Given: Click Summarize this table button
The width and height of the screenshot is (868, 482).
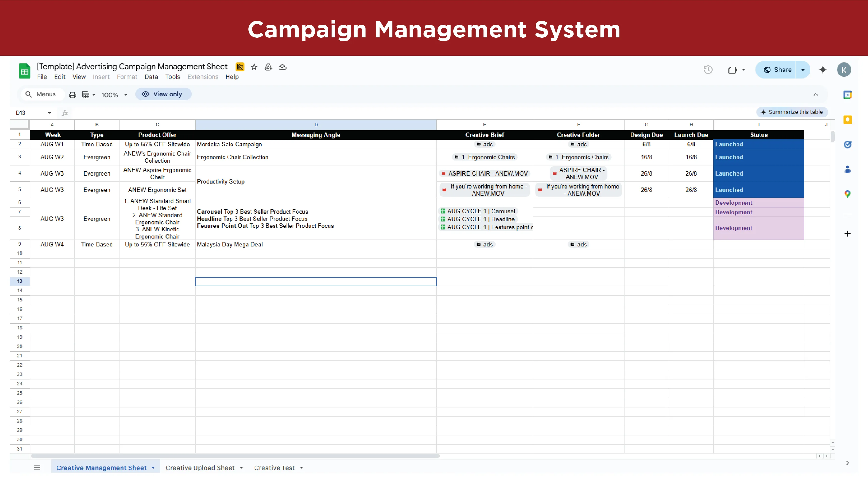Looking at the screenshot, I should tap(792, 112).
